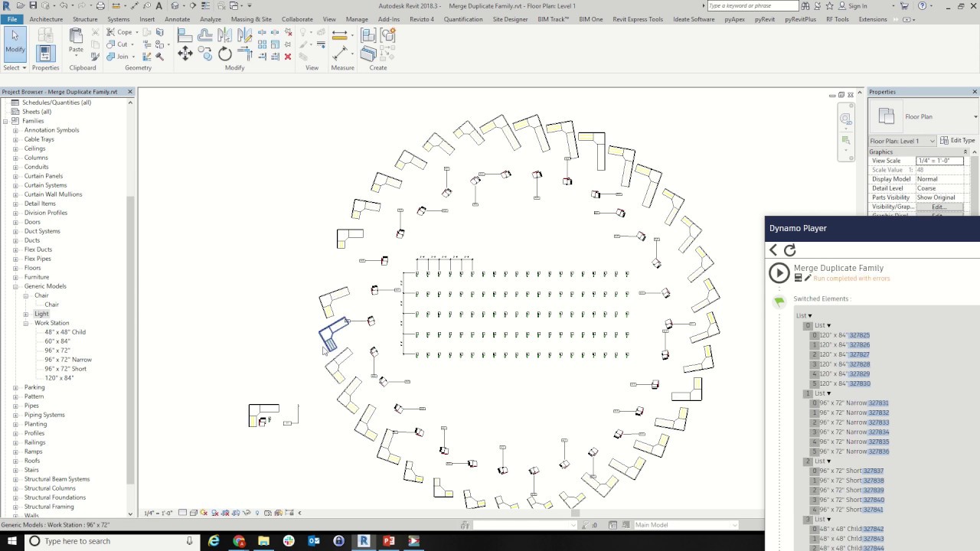Toggle Visual Style in view control bar
980x551 pixels.
point(193,513)
